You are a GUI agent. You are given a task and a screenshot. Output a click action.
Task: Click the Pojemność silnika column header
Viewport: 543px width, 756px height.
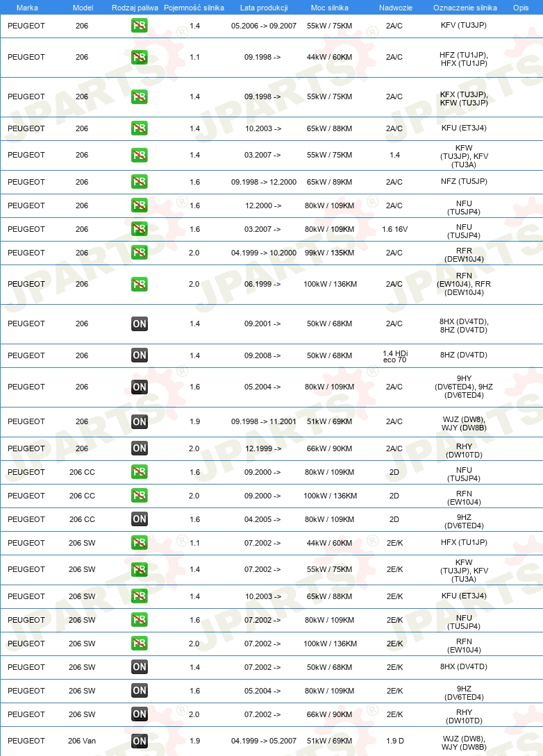point(194,8)
